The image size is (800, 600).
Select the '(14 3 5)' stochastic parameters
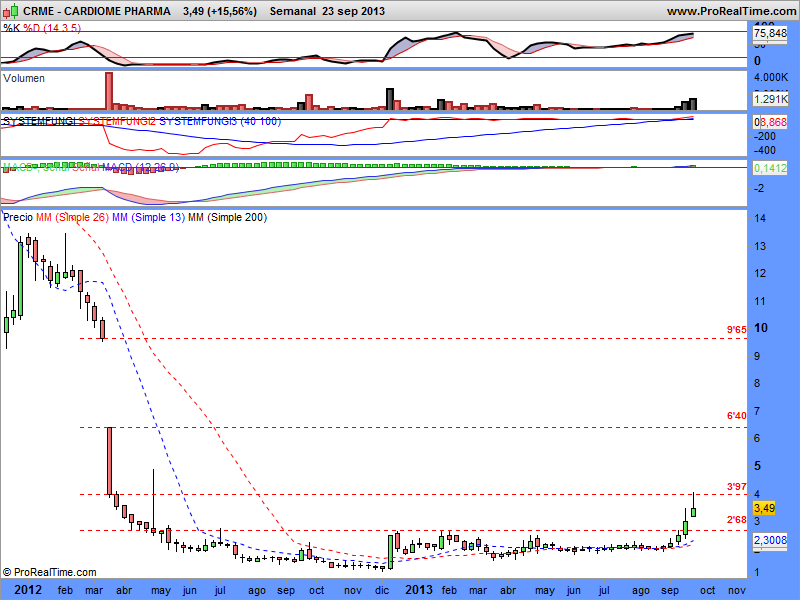pyautogui.click(x=62, y=28)
